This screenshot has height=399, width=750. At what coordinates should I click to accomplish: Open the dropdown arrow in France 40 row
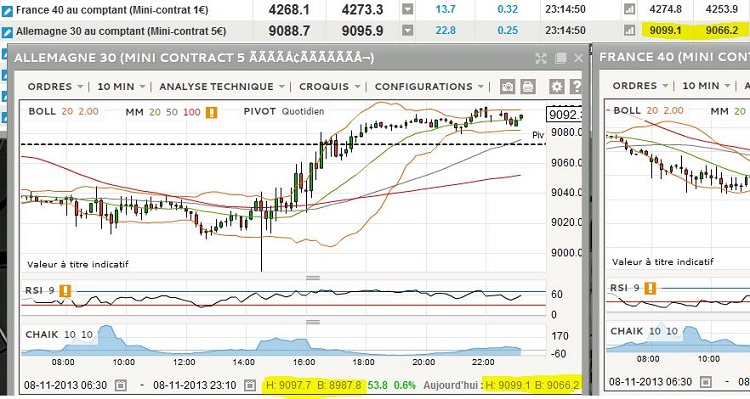click(x=407, y=9)
